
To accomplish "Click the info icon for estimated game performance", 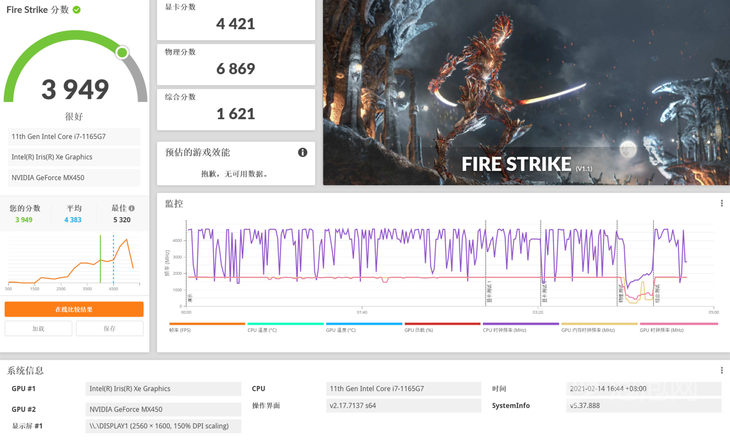I will click(x=302, y=152).
